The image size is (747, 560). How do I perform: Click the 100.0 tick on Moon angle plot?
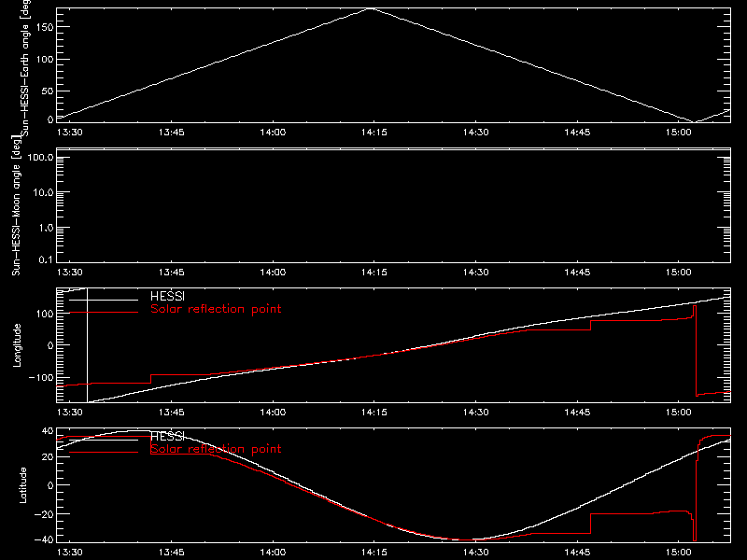40,157
